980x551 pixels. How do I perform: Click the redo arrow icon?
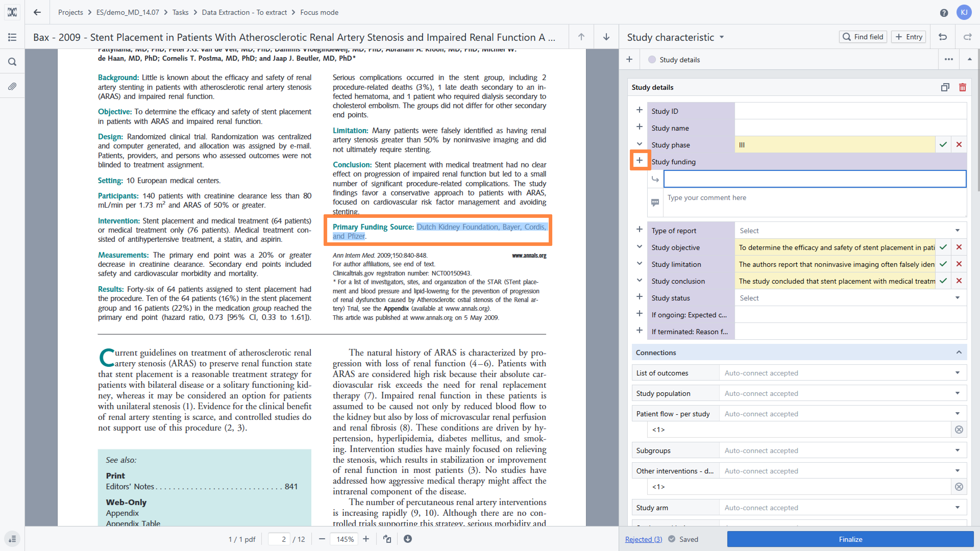click(x=967, y=37)
